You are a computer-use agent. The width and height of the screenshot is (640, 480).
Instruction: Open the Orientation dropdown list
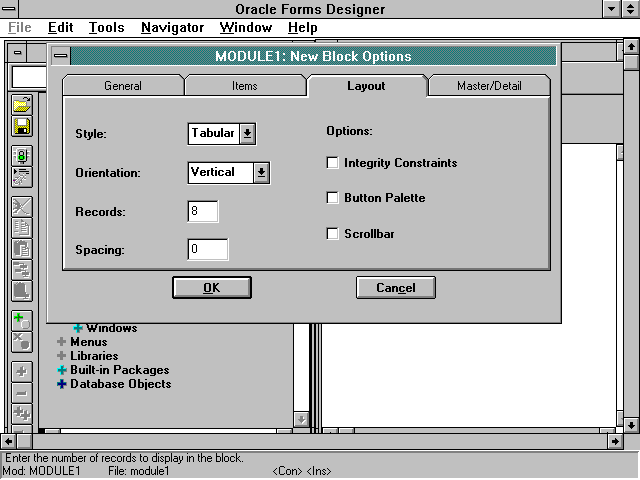tap(261, 172)
